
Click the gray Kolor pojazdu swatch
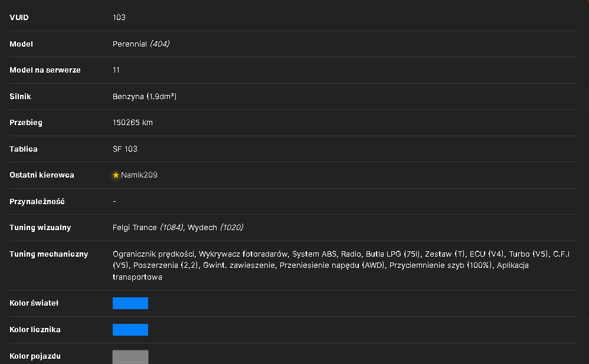tap(130, 357)
